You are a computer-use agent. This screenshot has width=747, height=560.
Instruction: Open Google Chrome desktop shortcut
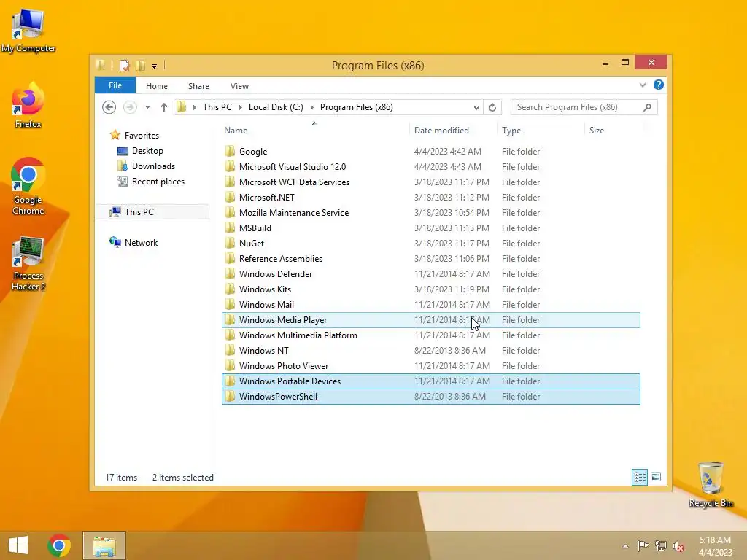point(28,187)
